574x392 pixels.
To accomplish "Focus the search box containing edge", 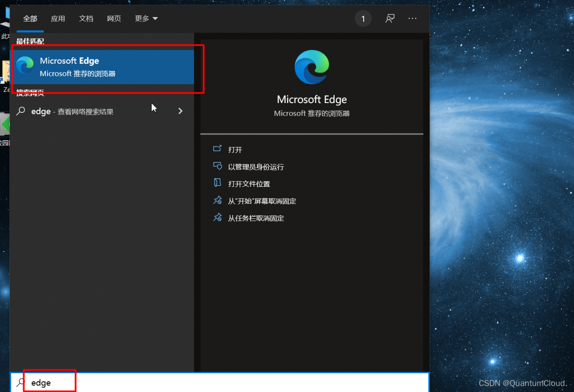I will click(220, 383).
